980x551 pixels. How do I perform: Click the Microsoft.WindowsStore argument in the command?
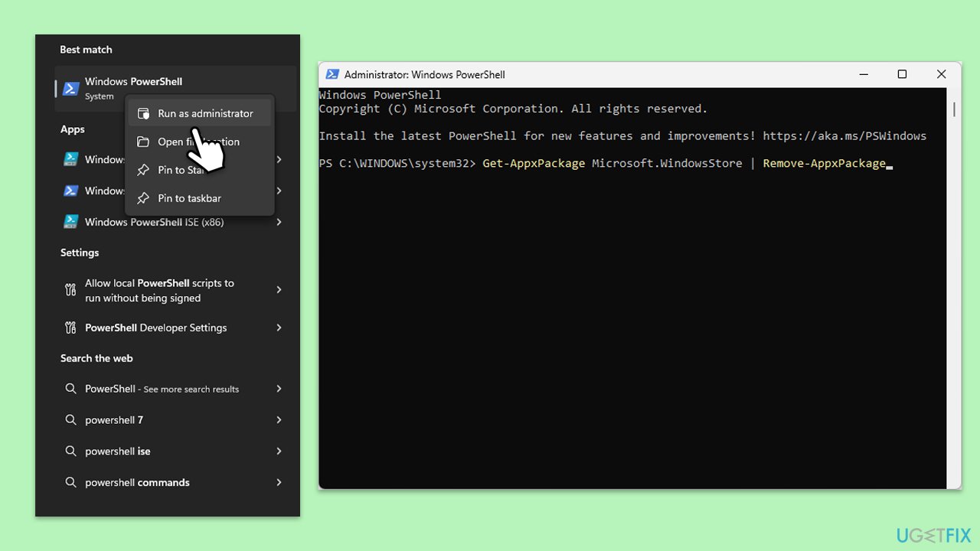(x=667, y=164)
